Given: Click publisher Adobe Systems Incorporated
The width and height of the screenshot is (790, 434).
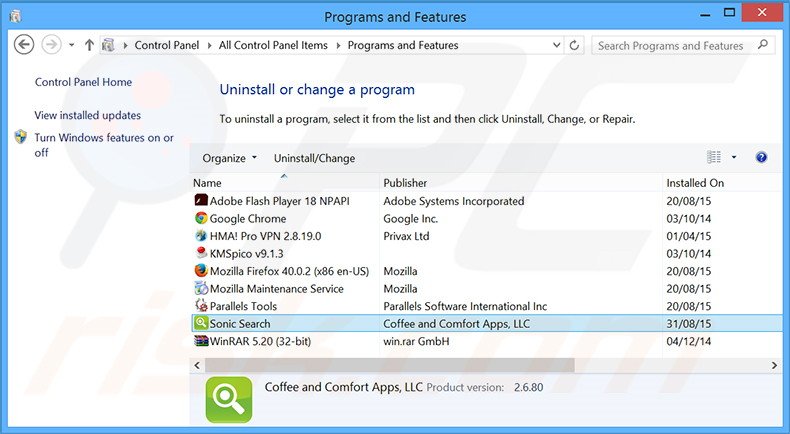Looking at the screenshot, I should [454, 201].
